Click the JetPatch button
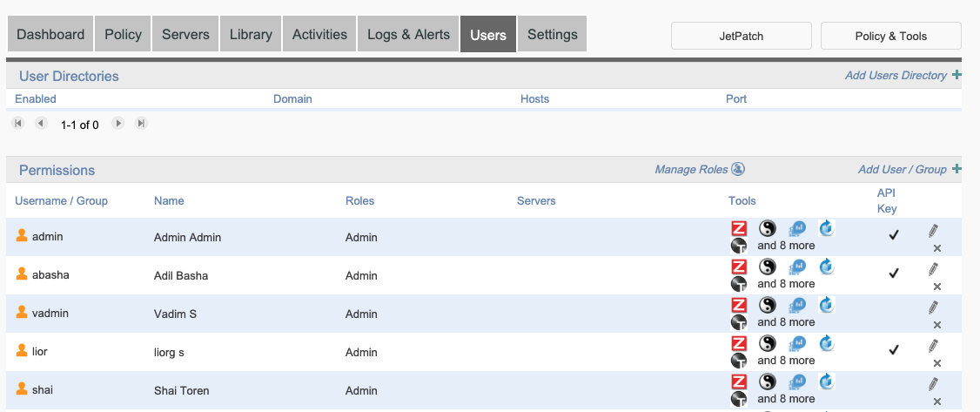Screen dimensions: 980x412 [742, 36]
